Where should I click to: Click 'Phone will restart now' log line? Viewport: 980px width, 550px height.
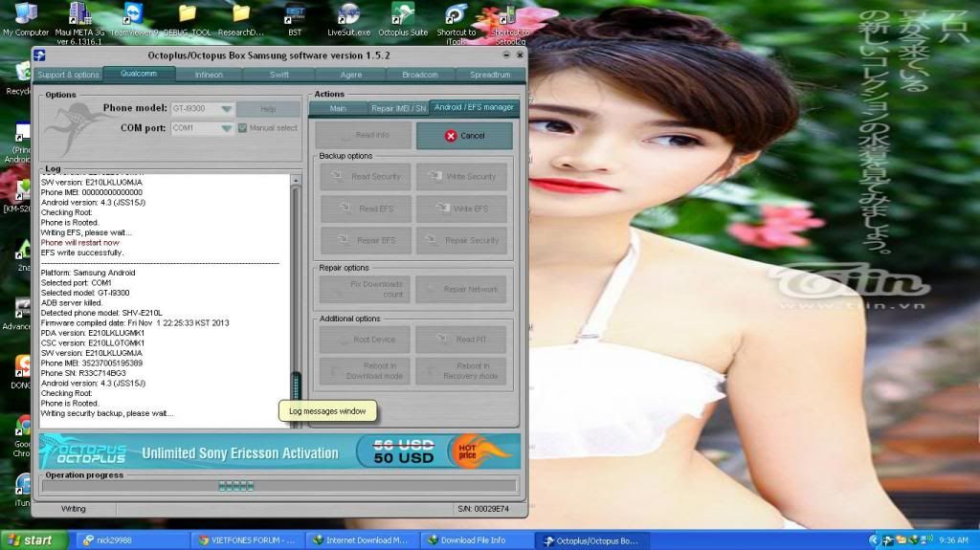coord(80,243)
